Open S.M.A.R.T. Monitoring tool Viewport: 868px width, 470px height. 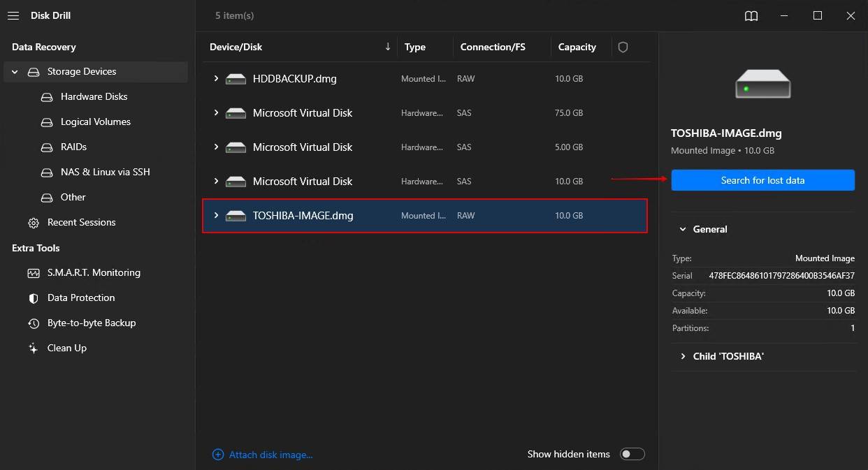point(94,272)
